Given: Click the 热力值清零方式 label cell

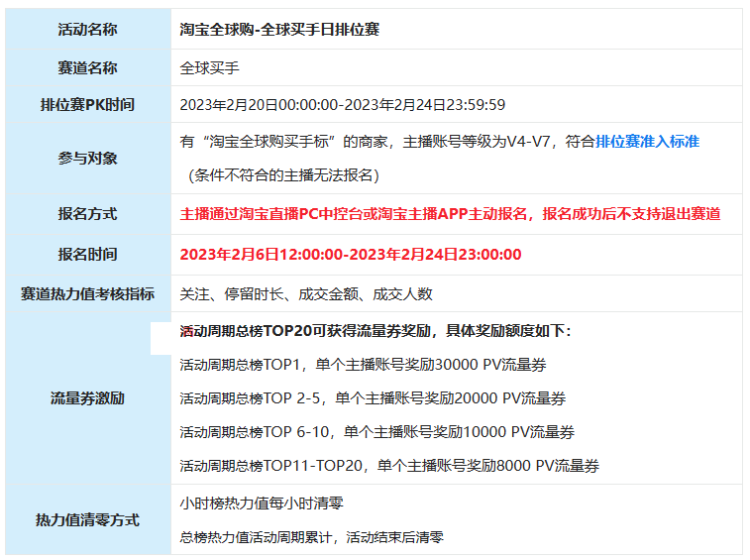Looking at the screenshot, I should tap(88, 519).
